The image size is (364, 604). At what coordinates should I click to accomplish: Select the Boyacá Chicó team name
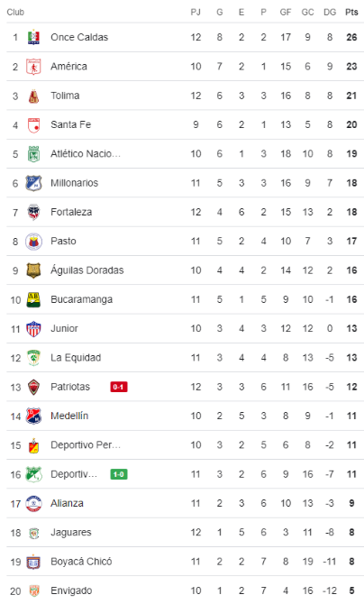point(81,562)
